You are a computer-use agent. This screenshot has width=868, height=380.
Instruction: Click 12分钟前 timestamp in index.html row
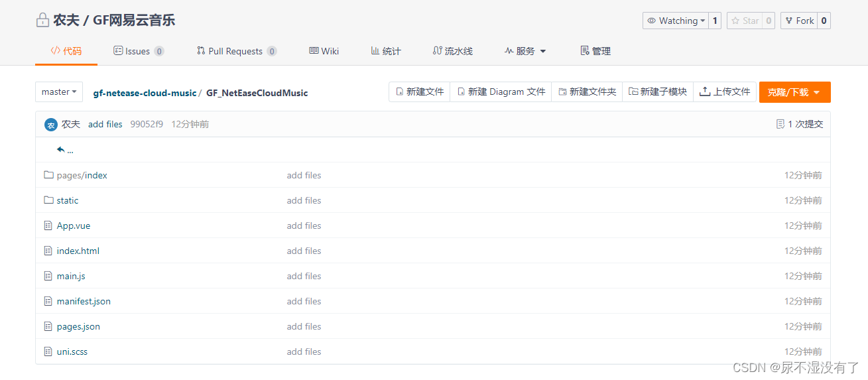(x=803, y=251)
